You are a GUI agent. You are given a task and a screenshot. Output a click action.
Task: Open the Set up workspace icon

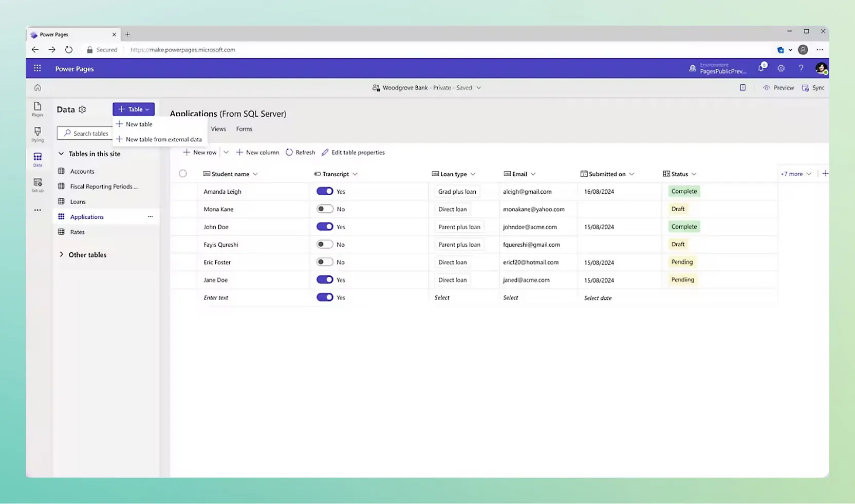pyautogui.click(x=38, y=184)
